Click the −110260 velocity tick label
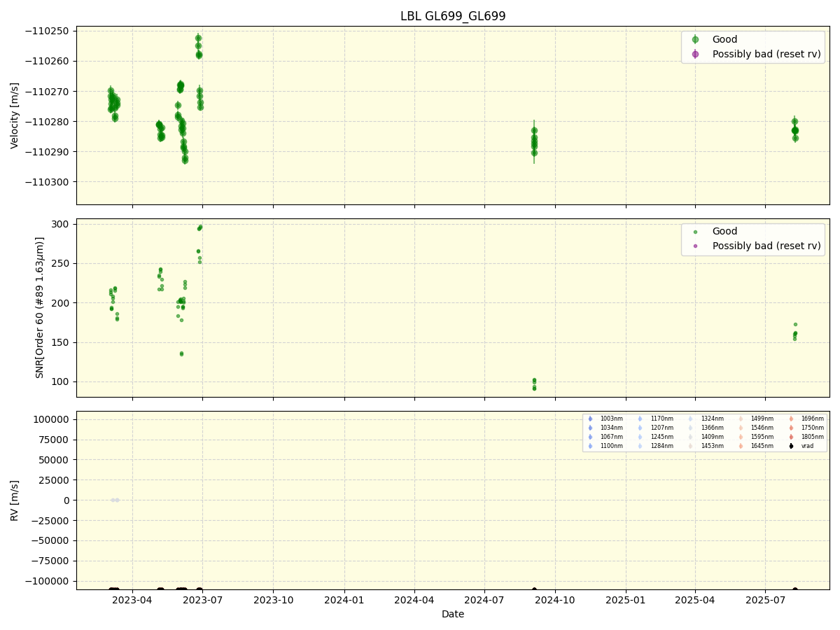Image resolution: width=840 pixels, height=630 pixels. [48, 62]
